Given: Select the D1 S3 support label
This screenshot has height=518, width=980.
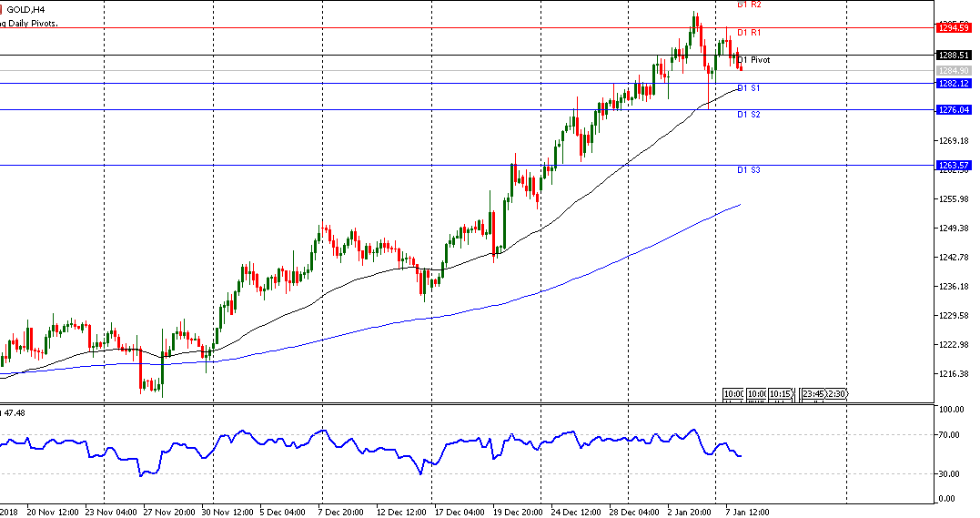Looking at the screenshot, I should [749, 170].
